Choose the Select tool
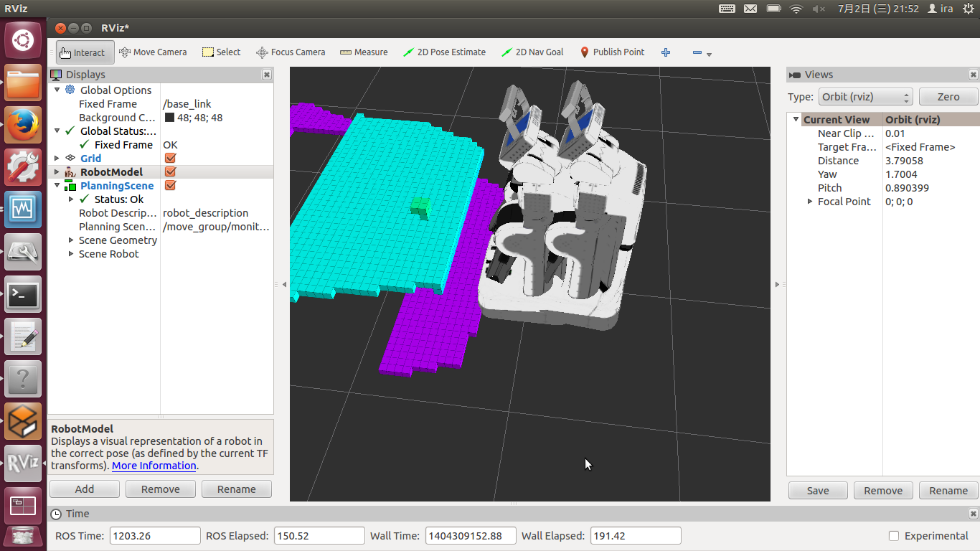This screenshot has height=551, width=980. click(x=221, y=52)
